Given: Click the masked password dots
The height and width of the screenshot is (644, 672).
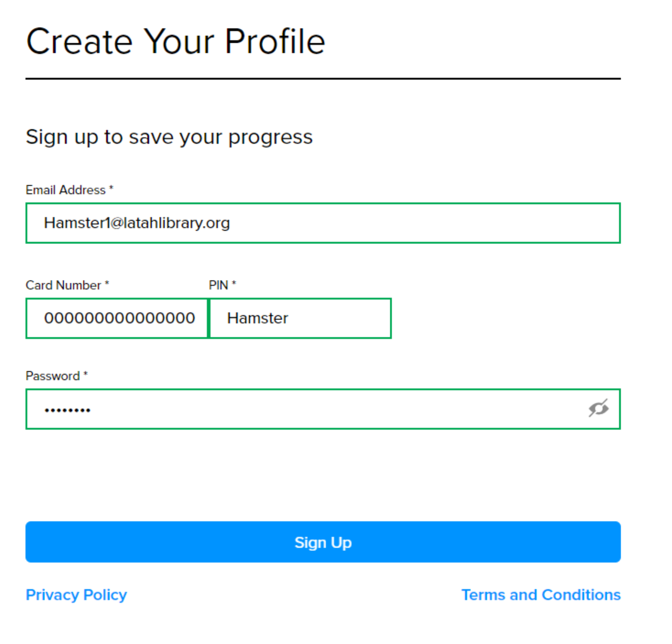Looking at the screenshot, I should coord(68,410).
